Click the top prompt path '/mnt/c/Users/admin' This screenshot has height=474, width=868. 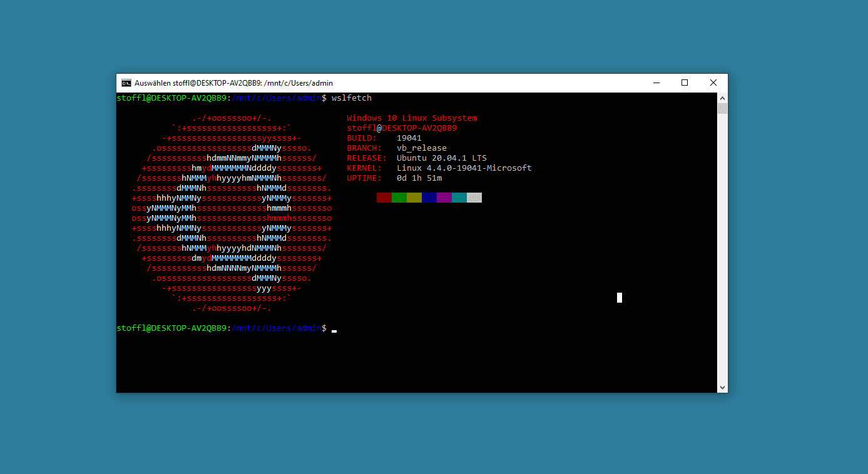pyautogui.click(x=277, y=98)
